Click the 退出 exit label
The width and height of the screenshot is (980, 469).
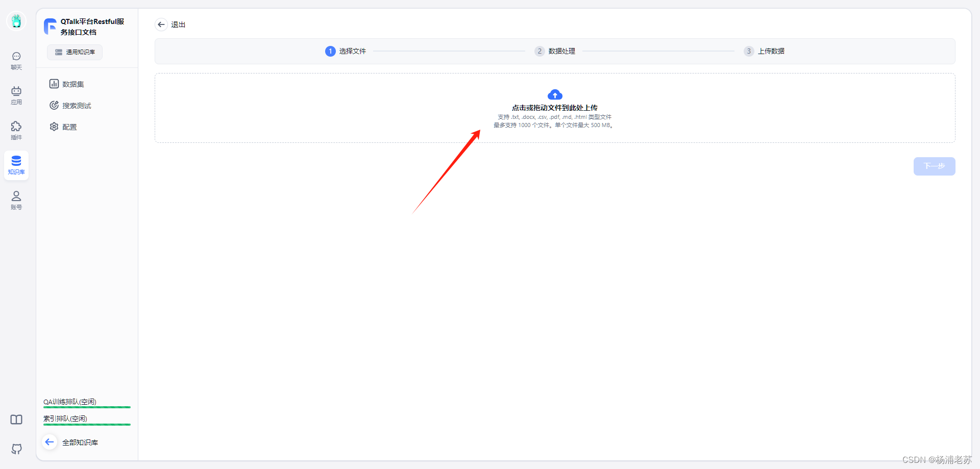[x=178, y=24]
